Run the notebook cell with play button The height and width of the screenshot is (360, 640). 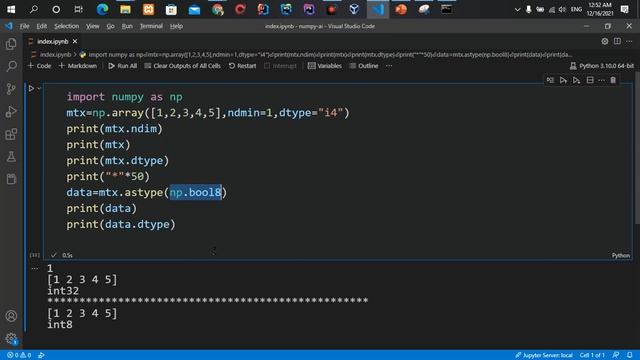tap(31, 88)
